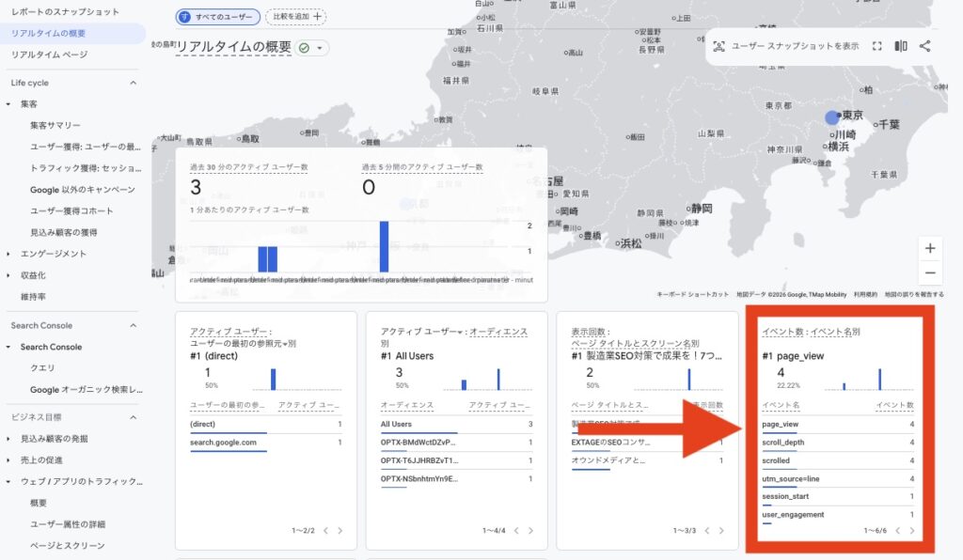Zoom out on the map
This screenshot has width=963, height=560.
click(x=930, y=273)
